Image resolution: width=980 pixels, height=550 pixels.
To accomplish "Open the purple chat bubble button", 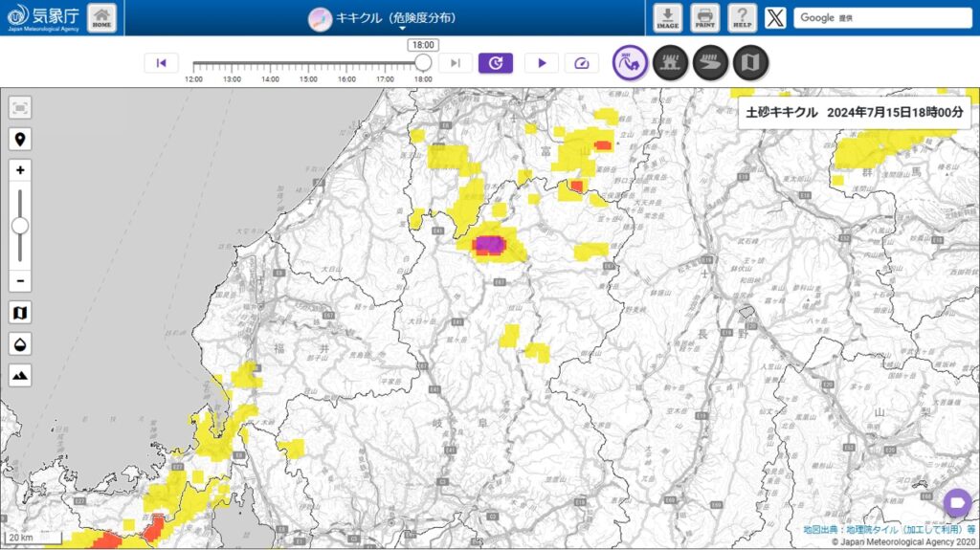I will coord(957,502).
